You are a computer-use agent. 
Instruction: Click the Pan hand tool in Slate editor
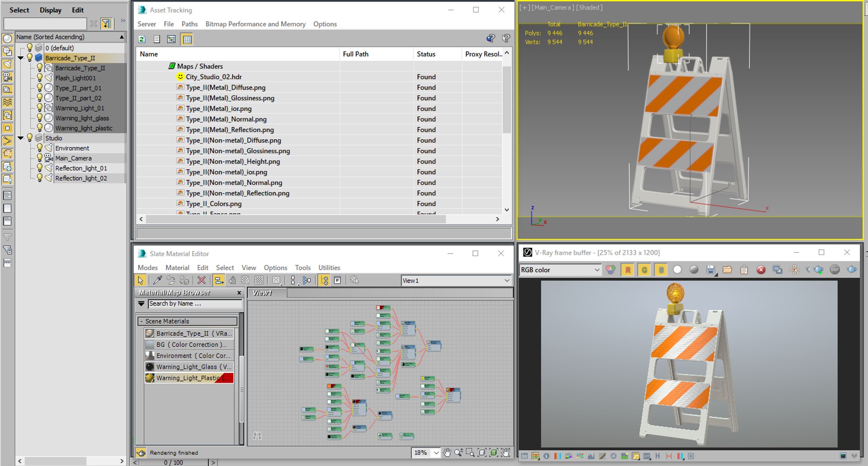tap(447, 452)
